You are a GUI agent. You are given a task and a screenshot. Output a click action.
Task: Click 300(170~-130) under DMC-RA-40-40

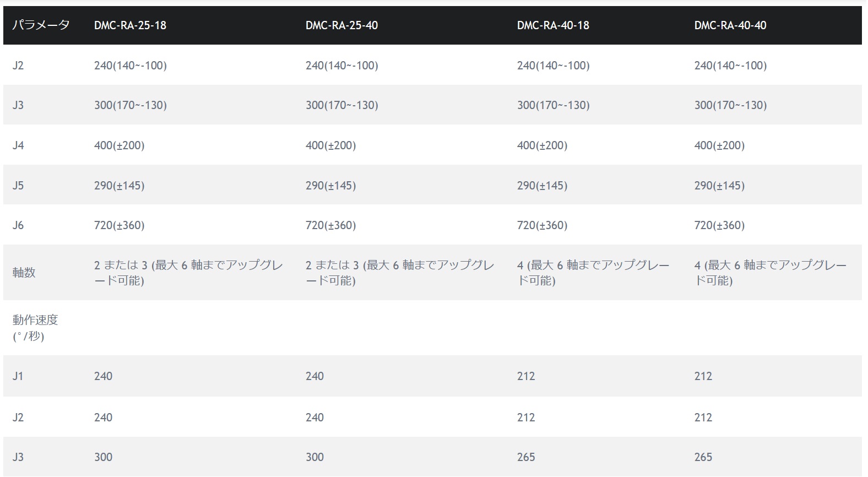(730, 105)
